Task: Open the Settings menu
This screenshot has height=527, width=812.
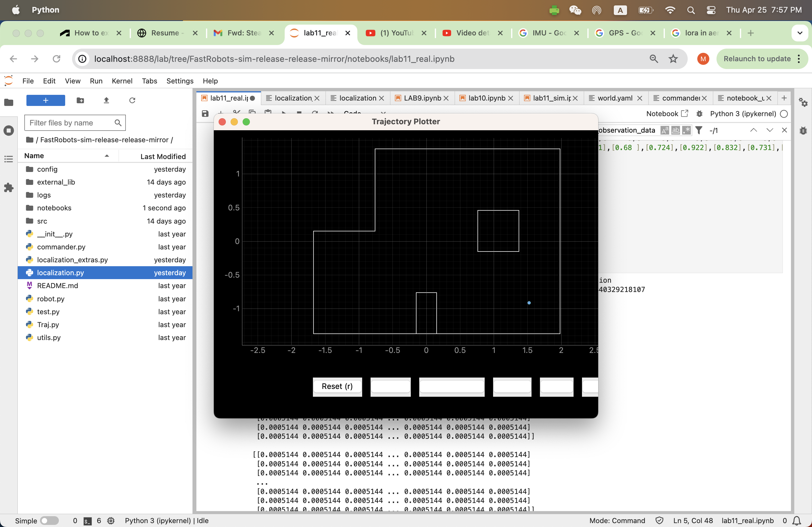Action: click(180, 81)
